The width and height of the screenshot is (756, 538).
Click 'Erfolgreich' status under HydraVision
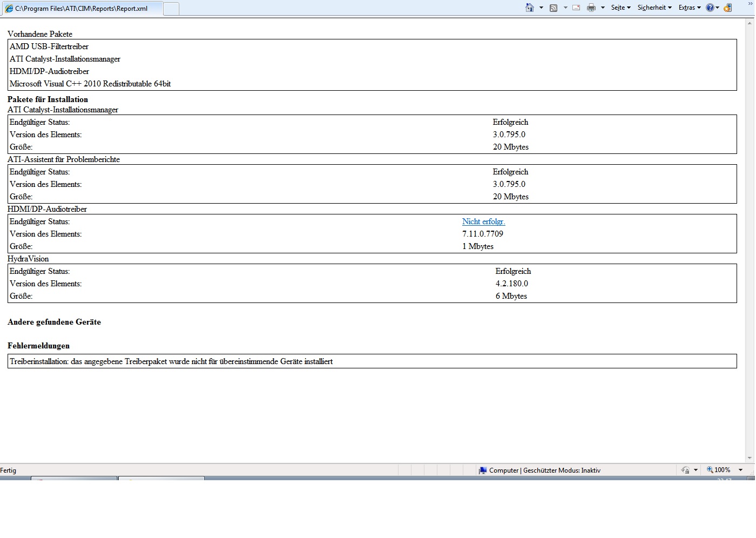513,271
